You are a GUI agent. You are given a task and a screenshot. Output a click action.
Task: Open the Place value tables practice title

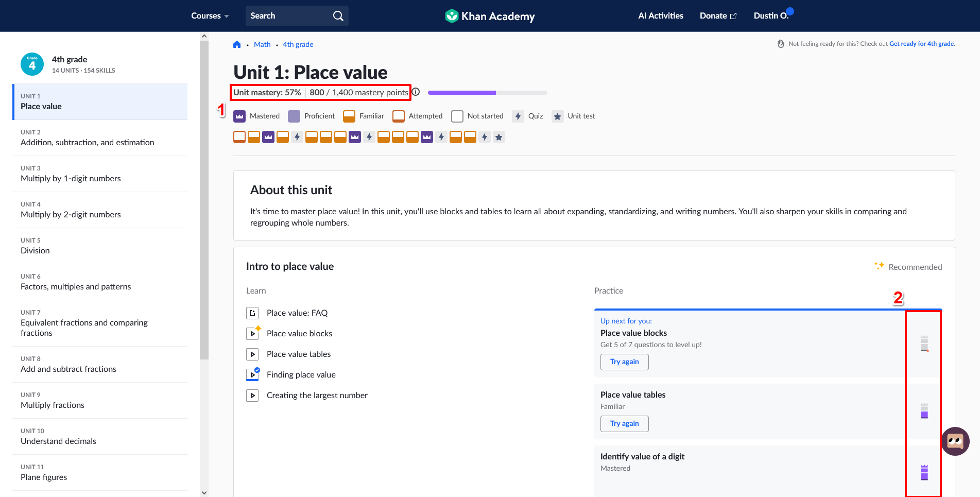click(x=633, y=395)
